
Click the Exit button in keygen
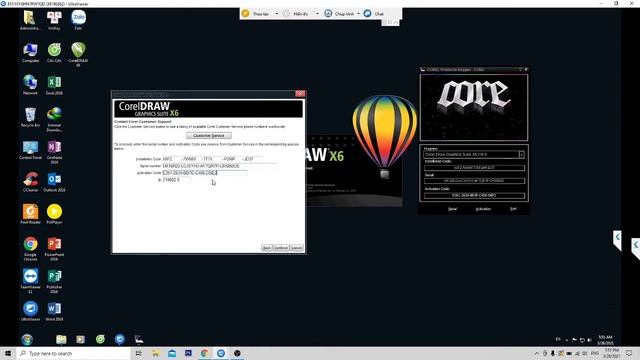tap(513, 209)
